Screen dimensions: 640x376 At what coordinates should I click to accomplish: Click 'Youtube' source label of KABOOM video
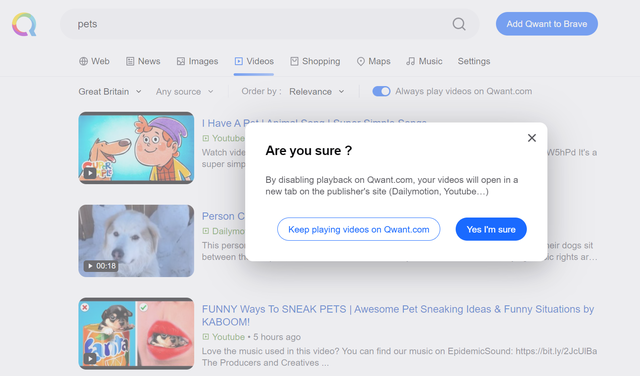[x=228, y=337]
